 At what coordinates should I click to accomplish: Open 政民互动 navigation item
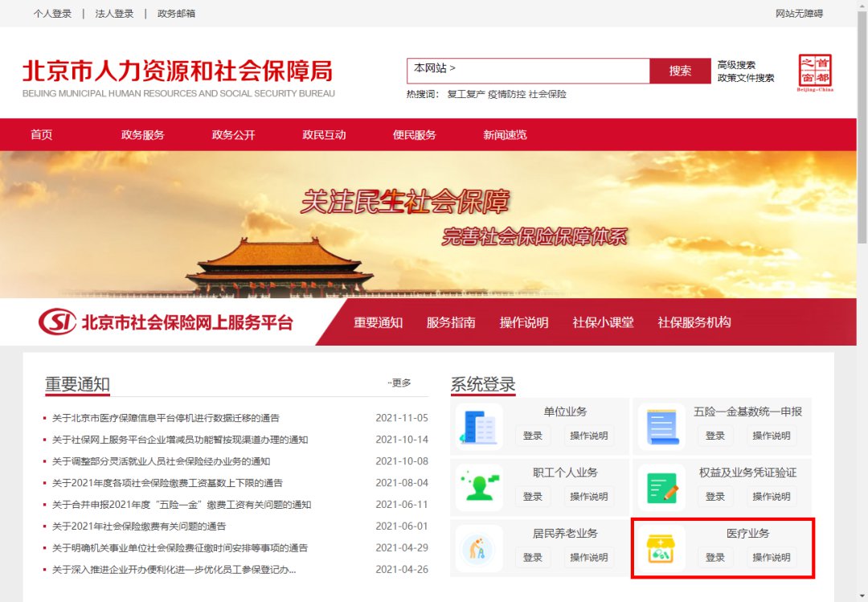pos(324,134)
